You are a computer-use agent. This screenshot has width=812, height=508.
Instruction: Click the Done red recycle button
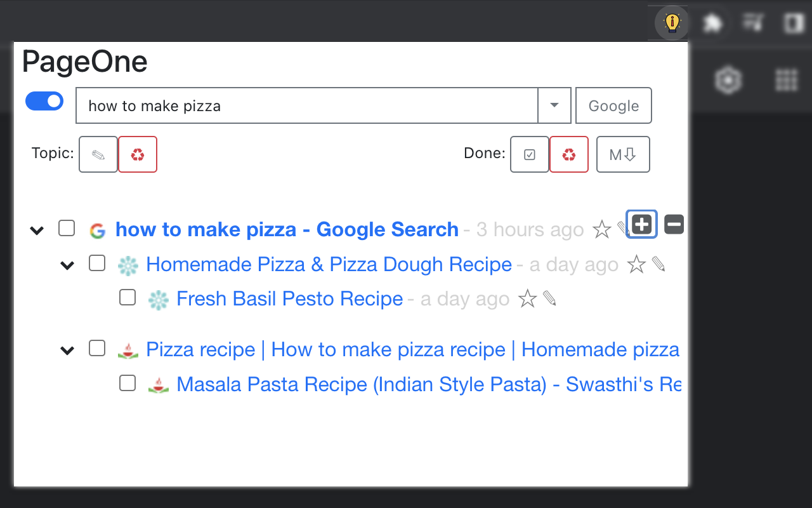pos(569,154)
